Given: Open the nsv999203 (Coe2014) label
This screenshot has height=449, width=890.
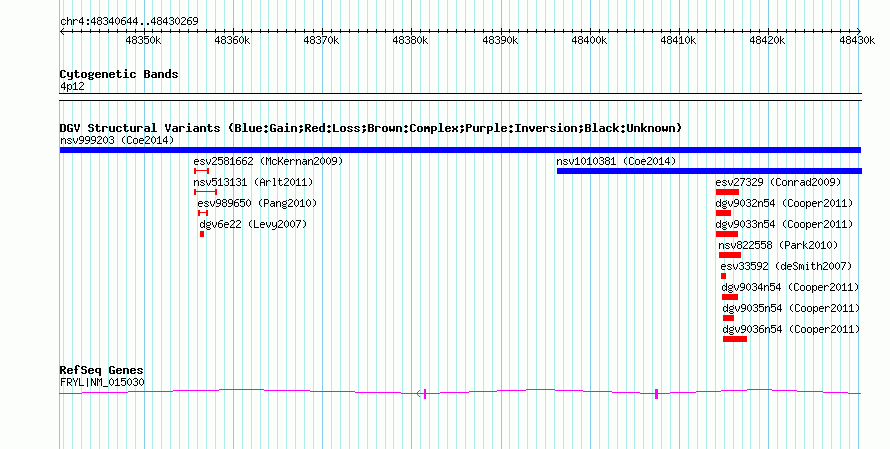Looking at the screenshot, I should pos(117,140).
